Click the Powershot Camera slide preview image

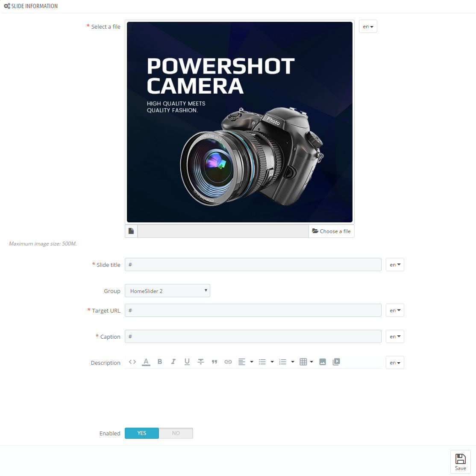point(240,122)
